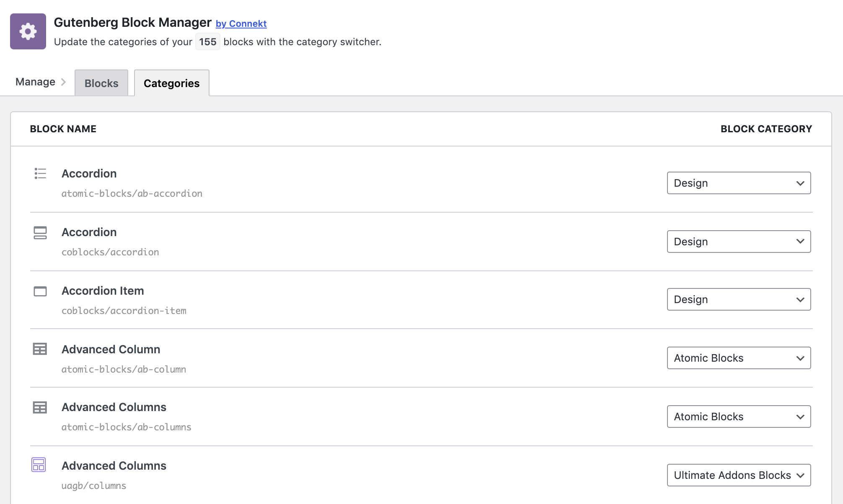Viewport: 843px width, 504px height.
Task: Change Advanced Column's Atomic Blocks category
Action: [x=739, y=358]
